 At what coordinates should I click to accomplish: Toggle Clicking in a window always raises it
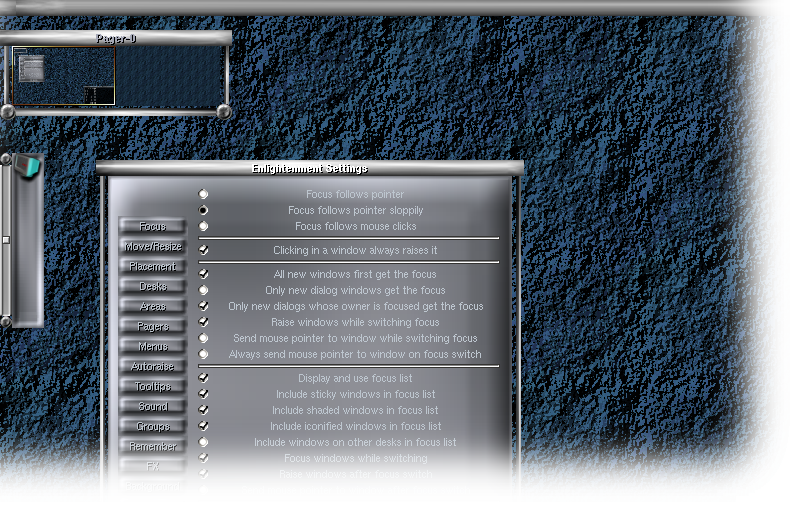pyautogui.click(x=203, y=250)
